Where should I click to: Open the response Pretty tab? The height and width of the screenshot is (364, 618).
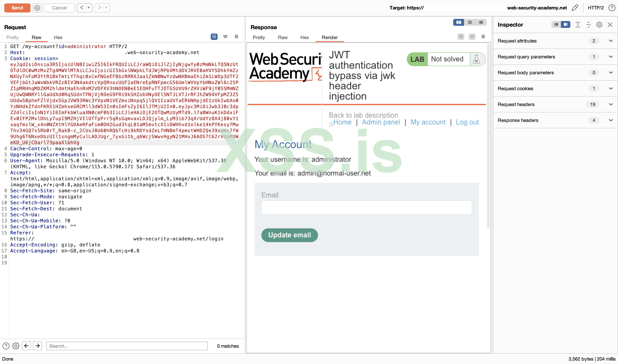tap(259, 38)
